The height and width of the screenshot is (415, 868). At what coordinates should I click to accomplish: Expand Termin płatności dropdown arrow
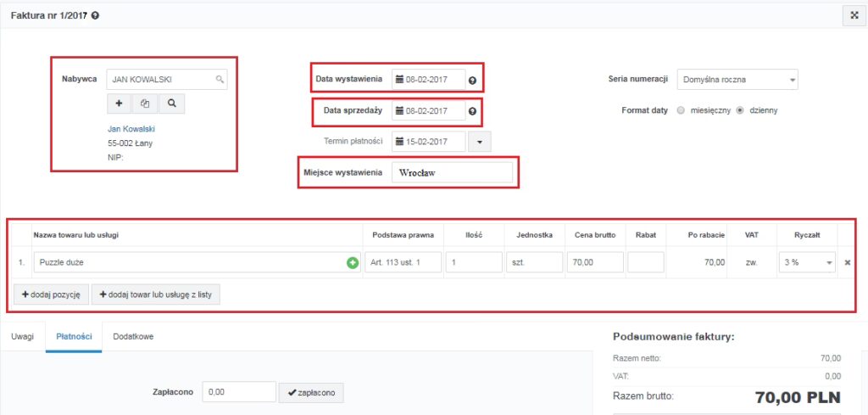[480, 141]
